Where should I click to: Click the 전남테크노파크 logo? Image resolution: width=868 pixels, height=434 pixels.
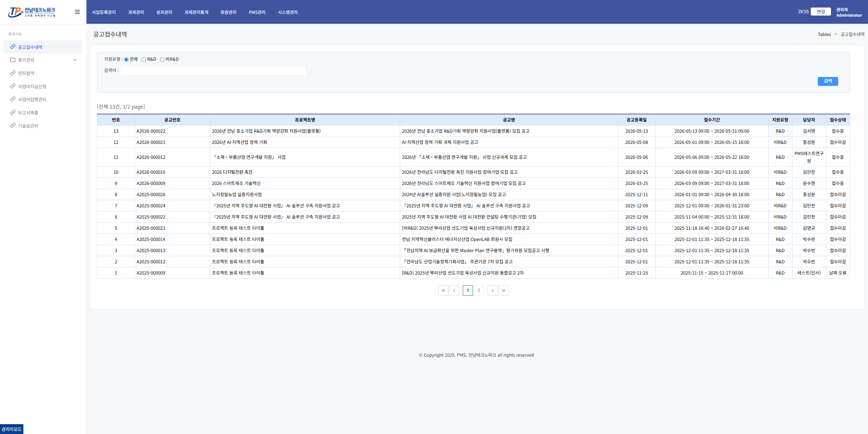tap(32, 12)
